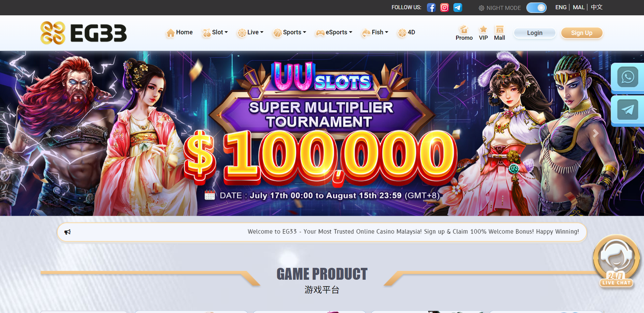Image resolution: width=644 pixels, height=313 pixels.
Task: Expand the Slot dropdown menu
Action: coord(215,33)
